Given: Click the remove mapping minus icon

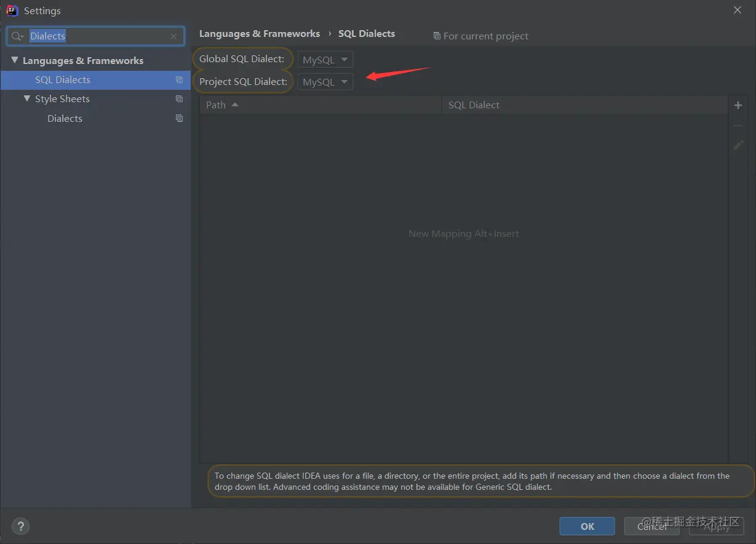Looking at the screenshot, I should pos(738,126).
